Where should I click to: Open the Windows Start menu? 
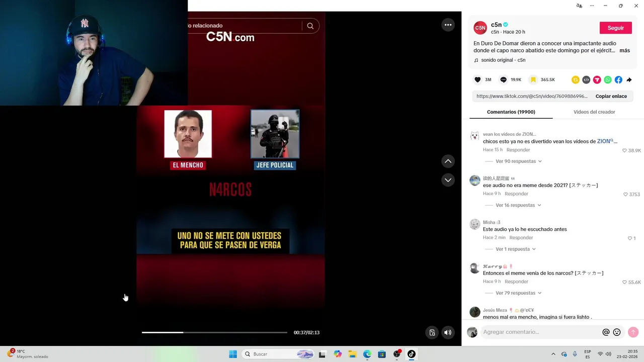tap(233, 354)
